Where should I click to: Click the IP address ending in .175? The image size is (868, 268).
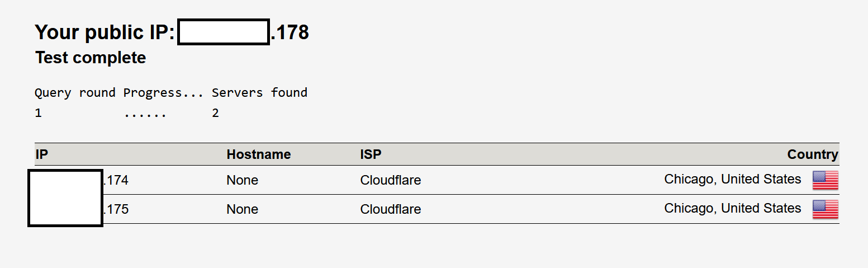[x=116, y=210]
